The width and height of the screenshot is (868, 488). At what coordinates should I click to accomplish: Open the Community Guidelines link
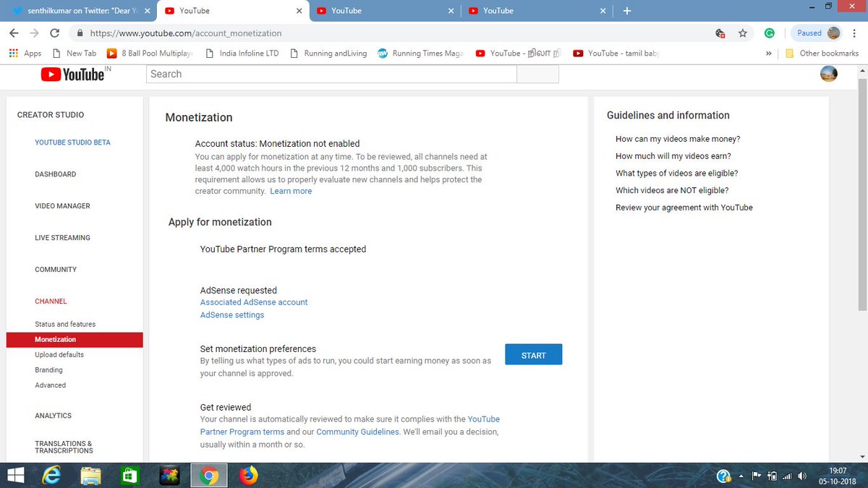point(357,432)
